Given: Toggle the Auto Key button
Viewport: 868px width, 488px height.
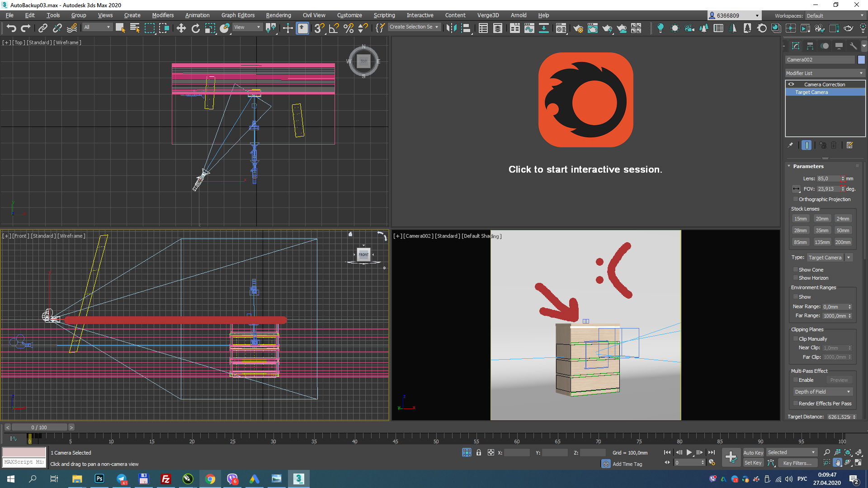Looking at the screenshot, I should coord(753,452).
